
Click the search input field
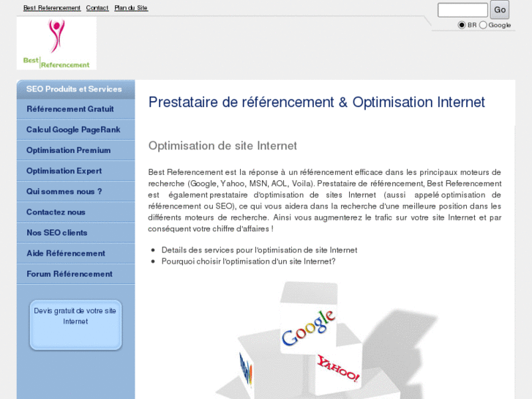(x=462, y=10)
